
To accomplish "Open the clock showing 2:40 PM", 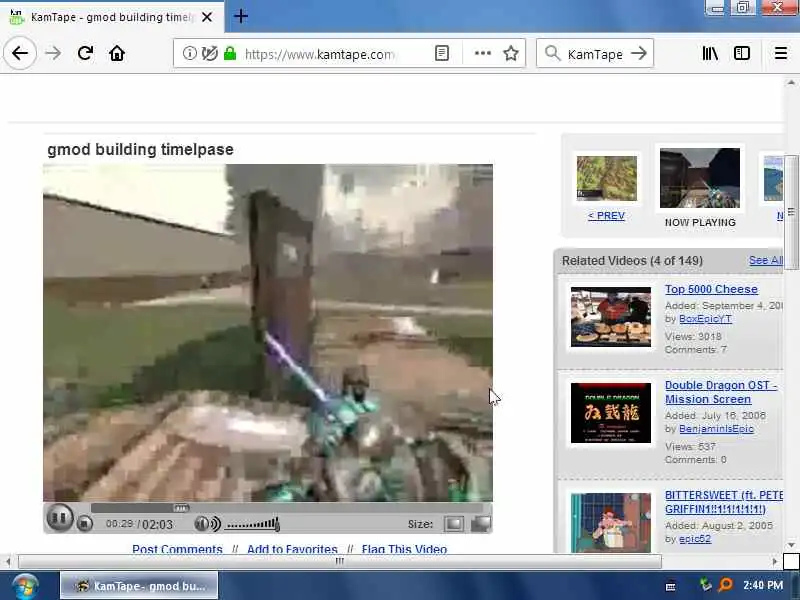I will point(763,585).
